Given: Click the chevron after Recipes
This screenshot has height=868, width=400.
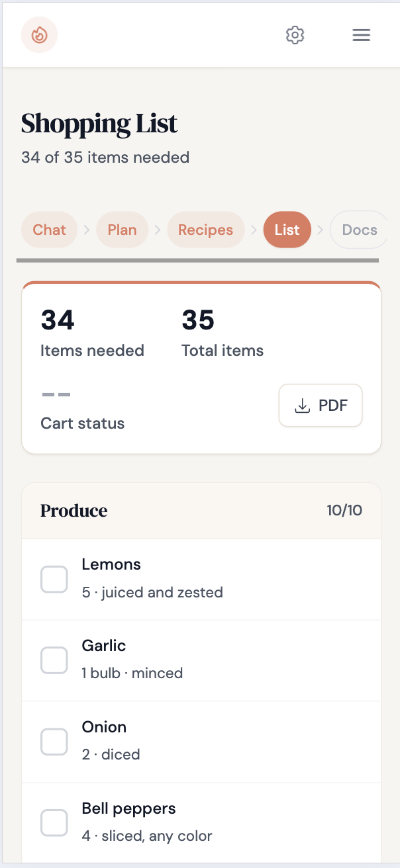Looking at the screenshot, I should 254,230.
